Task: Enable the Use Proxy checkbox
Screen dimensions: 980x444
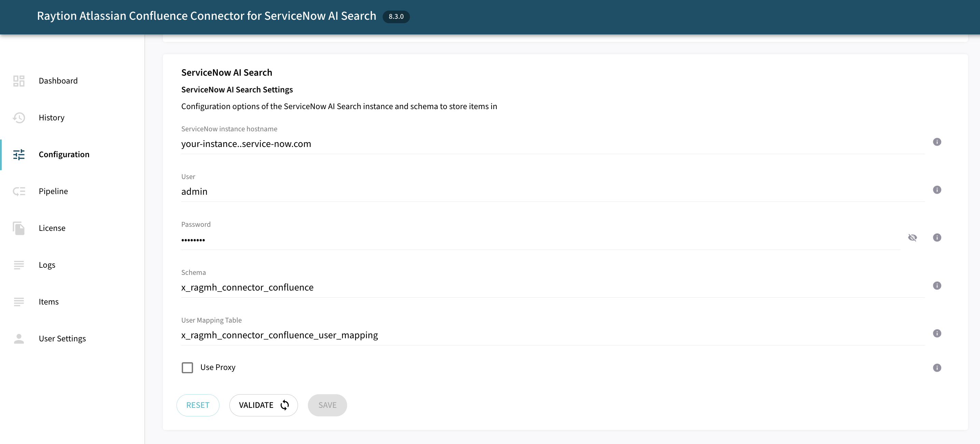Action: click(x=187, y=367)
